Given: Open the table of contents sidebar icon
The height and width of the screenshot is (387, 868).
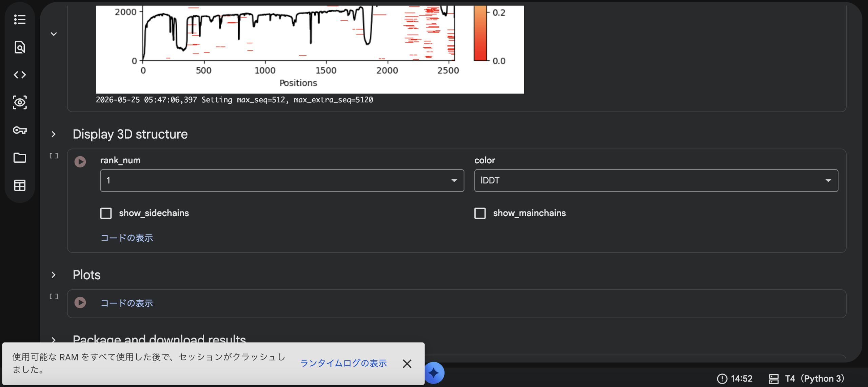Looking at the screenshot, I should click(20, 19).
